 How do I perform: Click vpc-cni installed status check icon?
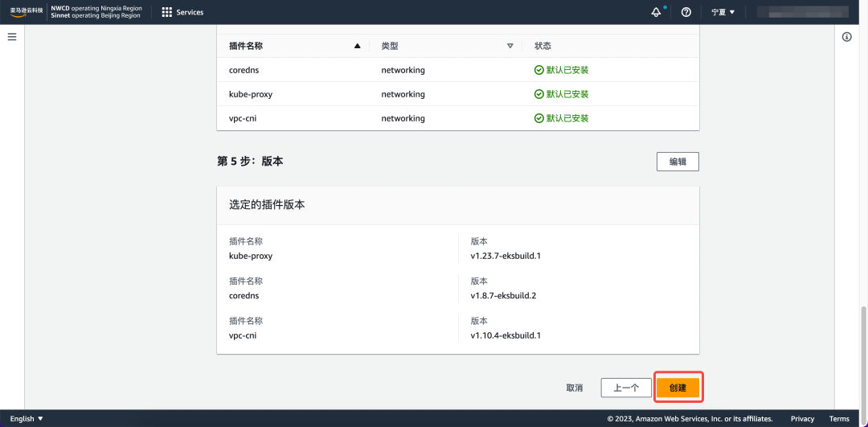point(538,118)
